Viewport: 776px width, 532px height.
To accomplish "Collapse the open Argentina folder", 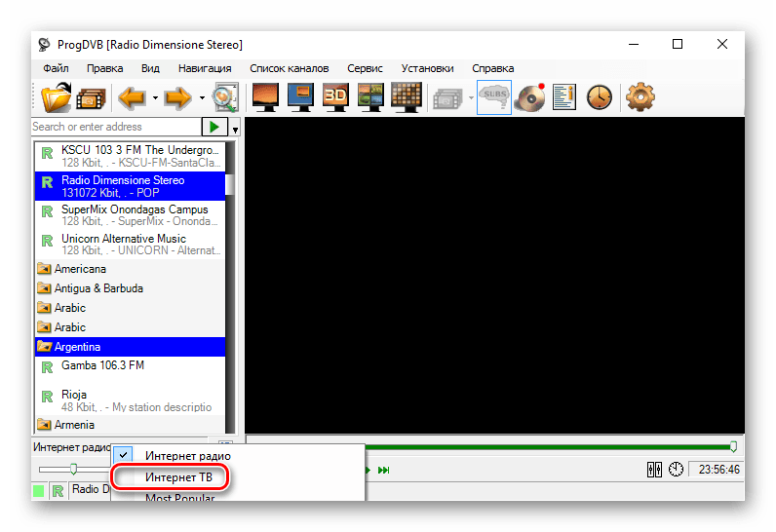I will click(131, 347).
